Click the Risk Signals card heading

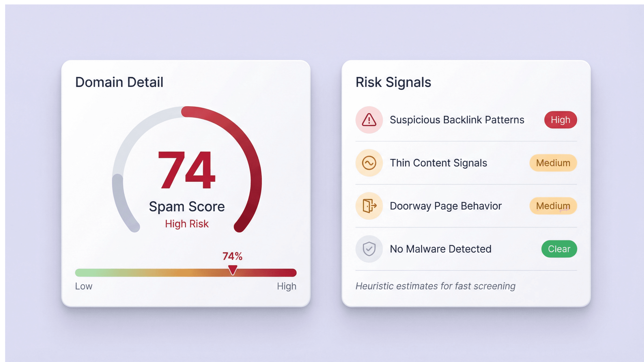point(393,82)
